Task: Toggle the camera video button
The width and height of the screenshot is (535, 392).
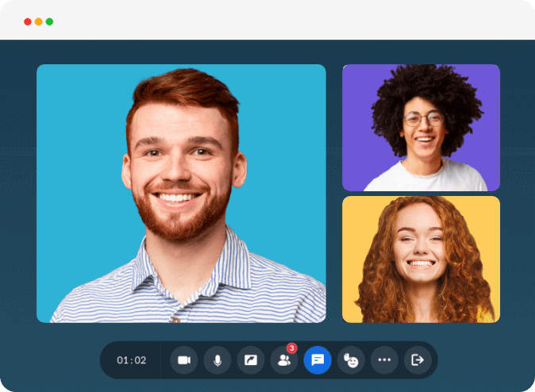Action: tap(184, 360)
